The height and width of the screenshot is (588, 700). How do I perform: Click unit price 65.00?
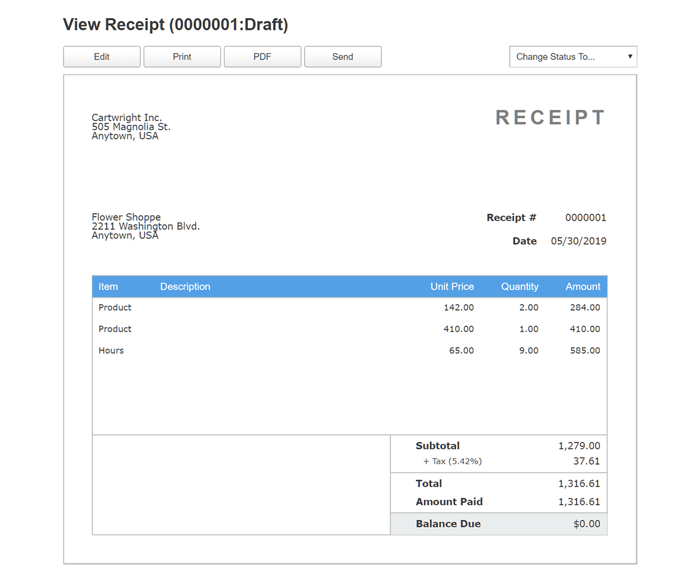click(x=461, y=351)
